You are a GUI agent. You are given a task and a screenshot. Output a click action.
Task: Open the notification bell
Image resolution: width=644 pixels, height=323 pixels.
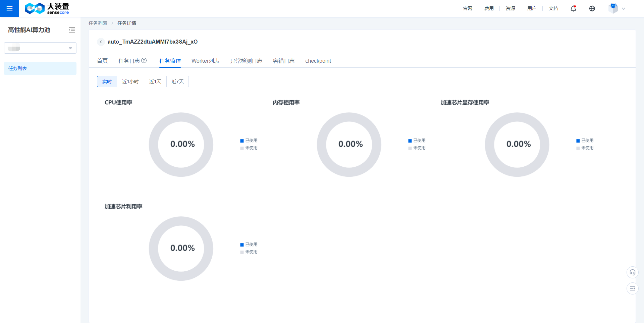pyautogui.click(x=573, y=8)
